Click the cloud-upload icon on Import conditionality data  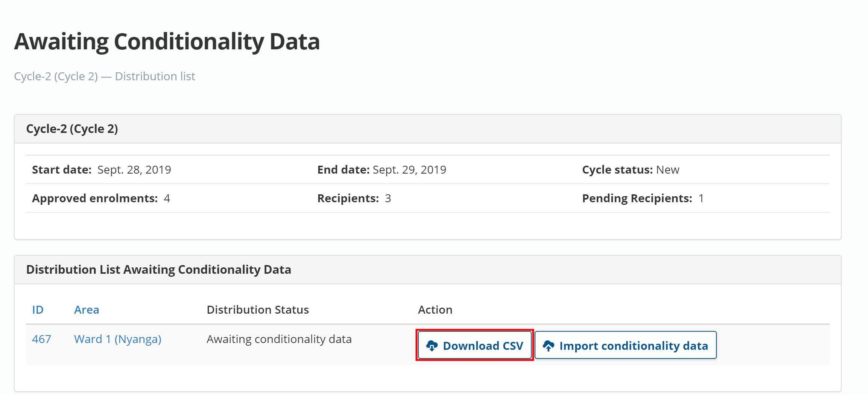pyautogui.click(x=549, y=345)
